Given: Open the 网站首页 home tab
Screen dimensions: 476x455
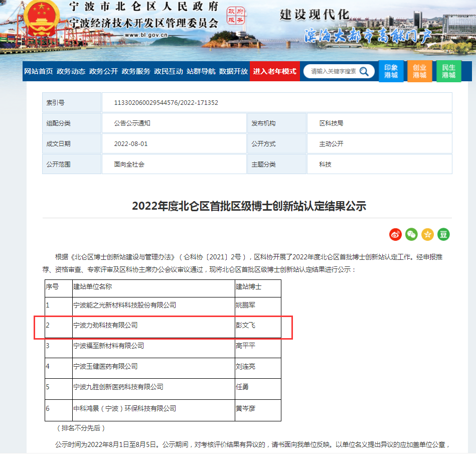Looking at the screenshot, I should click(x=39, y=71).
